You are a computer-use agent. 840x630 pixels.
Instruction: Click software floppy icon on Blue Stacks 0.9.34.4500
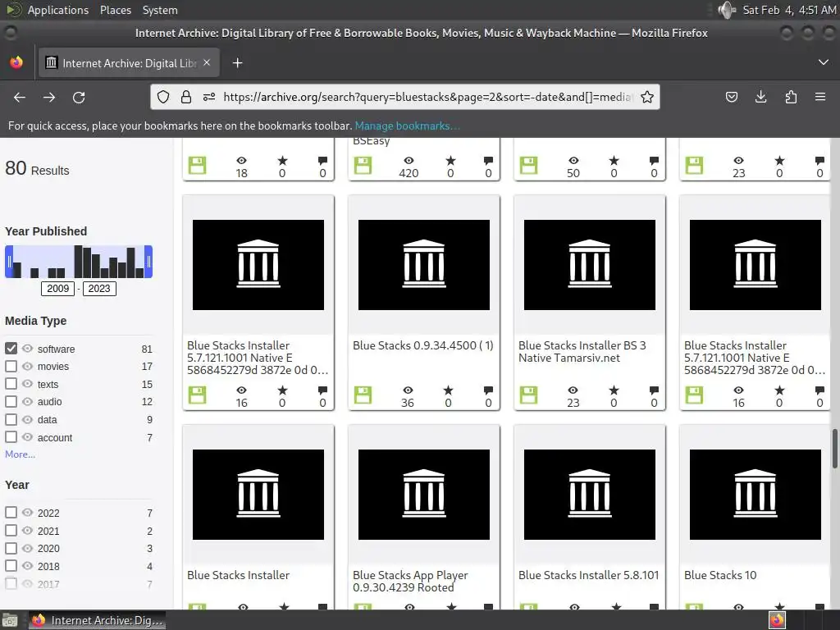363,395
